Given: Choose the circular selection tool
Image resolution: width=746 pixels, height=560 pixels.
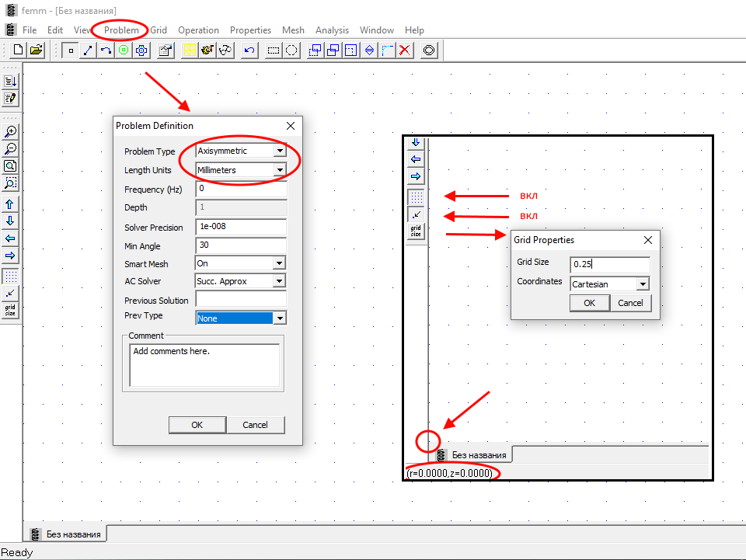Looking at the screenshot, I should point(291,50).
